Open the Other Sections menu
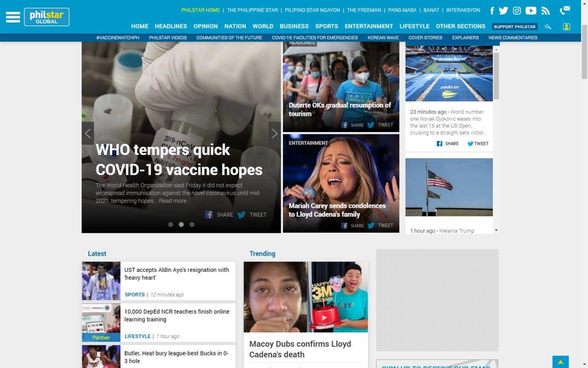 [460, 26]
